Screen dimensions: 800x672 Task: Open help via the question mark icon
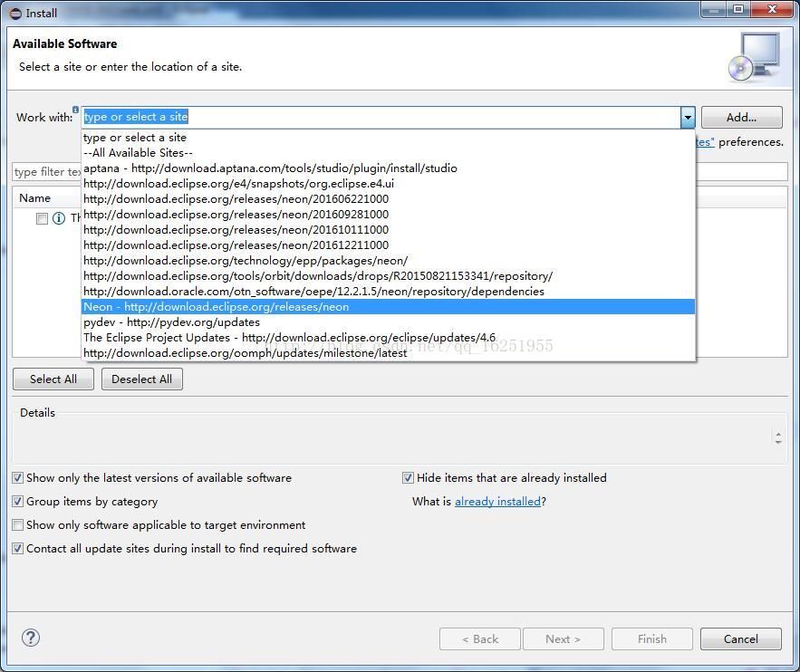pos(30,638)
